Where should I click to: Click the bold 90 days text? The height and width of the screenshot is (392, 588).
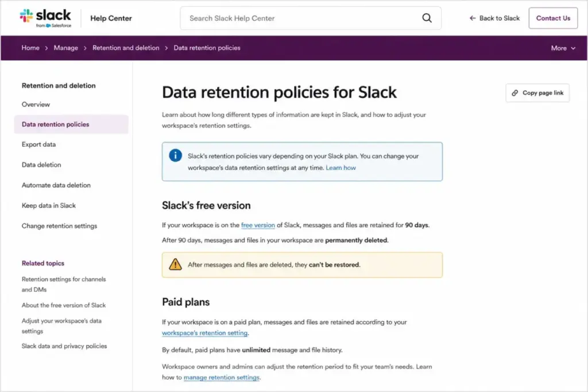click(x=416, y=225)
